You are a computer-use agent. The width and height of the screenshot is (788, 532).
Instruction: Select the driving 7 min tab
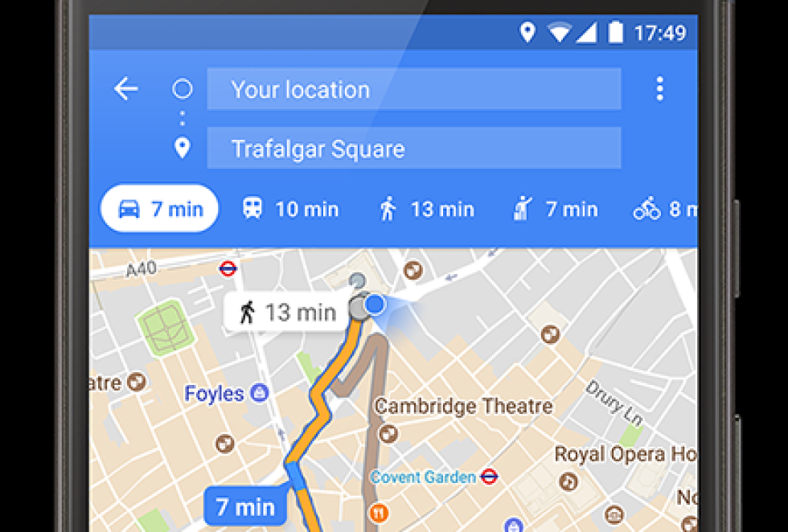pyautogui.click(x=160, y=208)
